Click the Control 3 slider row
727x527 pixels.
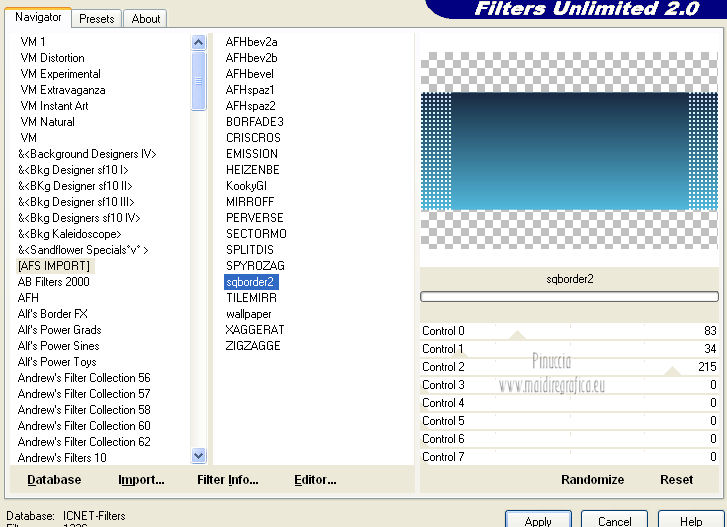(569, 385)
